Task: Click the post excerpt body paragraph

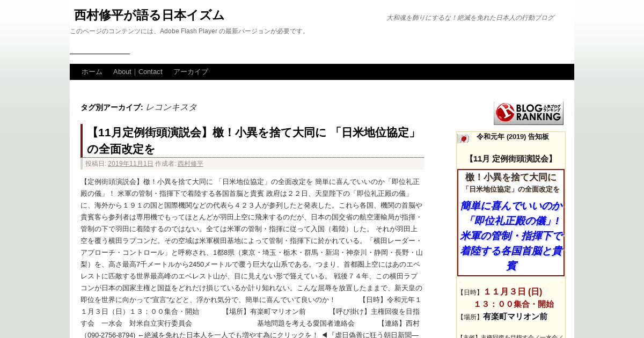Action: point(252,258)
